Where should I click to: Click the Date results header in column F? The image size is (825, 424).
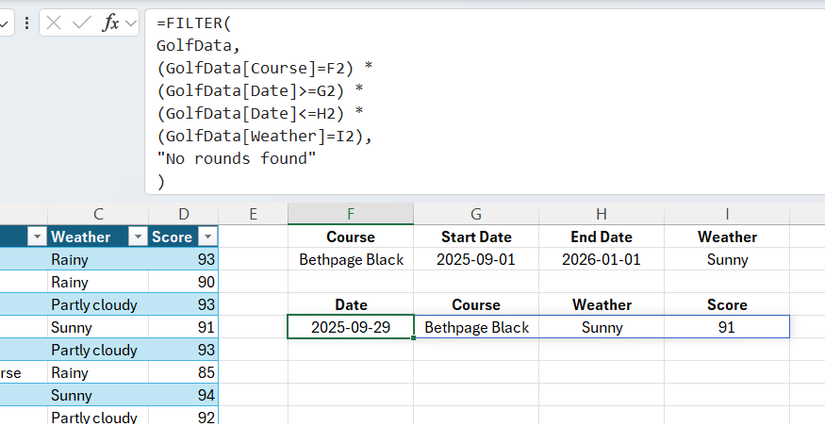point(351,305)
